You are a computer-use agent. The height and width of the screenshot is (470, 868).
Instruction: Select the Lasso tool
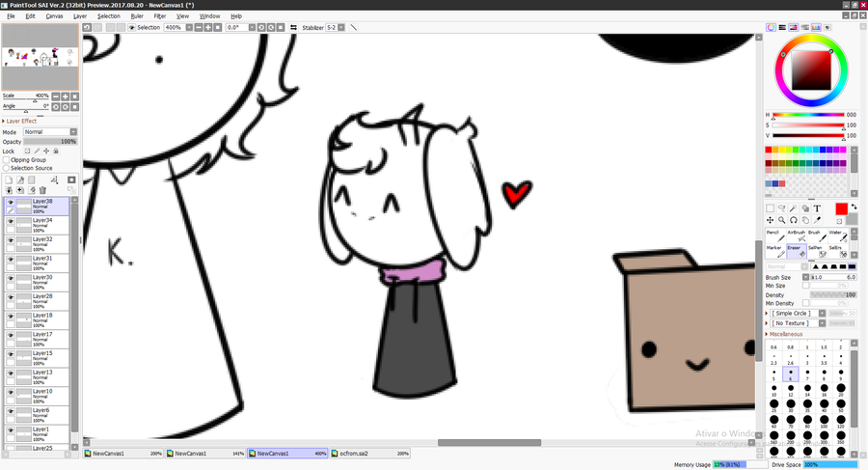point(781,208)
